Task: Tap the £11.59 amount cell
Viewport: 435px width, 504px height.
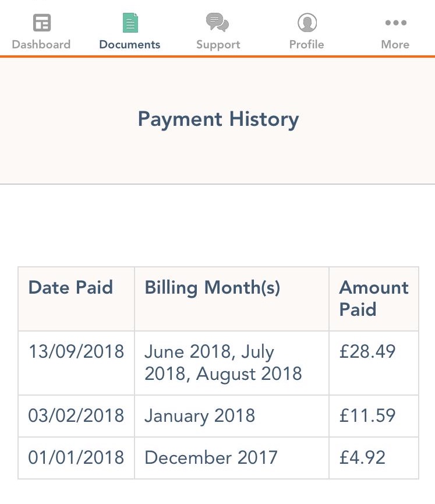Action: (x=374, y=416)
